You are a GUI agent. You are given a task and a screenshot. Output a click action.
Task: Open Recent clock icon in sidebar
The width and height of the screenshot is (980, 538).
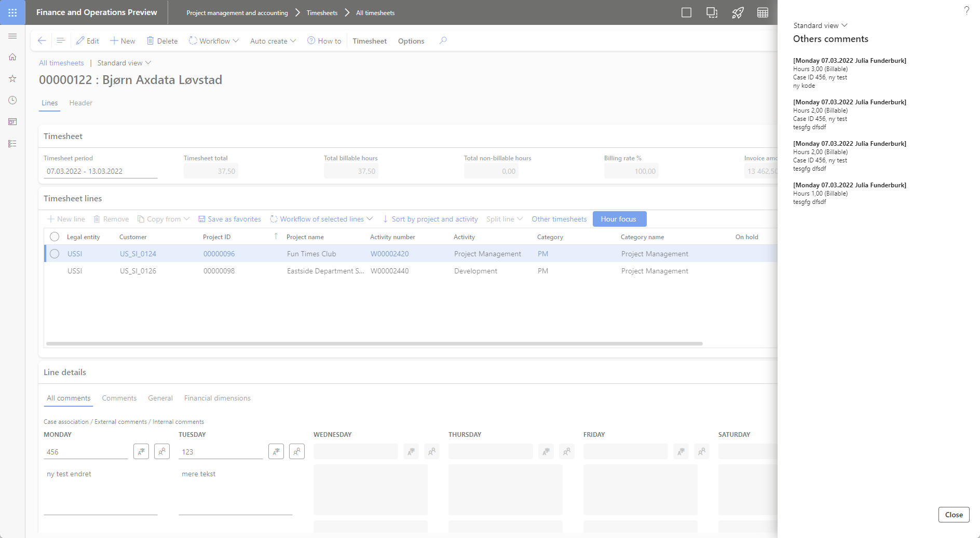point(12,100)
